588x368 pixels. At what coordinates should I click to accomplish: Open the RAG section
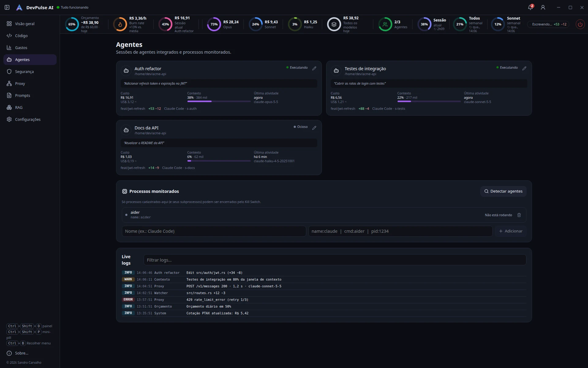click(30, 107)
